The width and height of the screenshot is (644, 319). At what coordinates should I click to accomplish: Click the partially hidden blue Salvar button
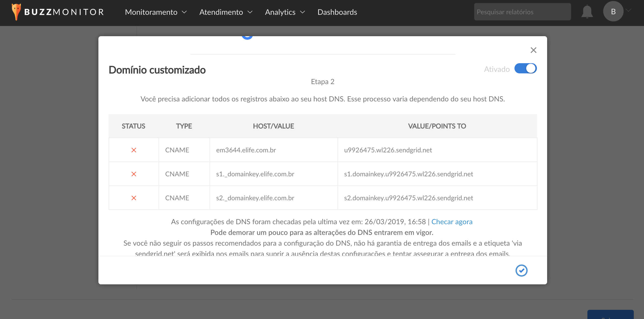coord(610,315)
